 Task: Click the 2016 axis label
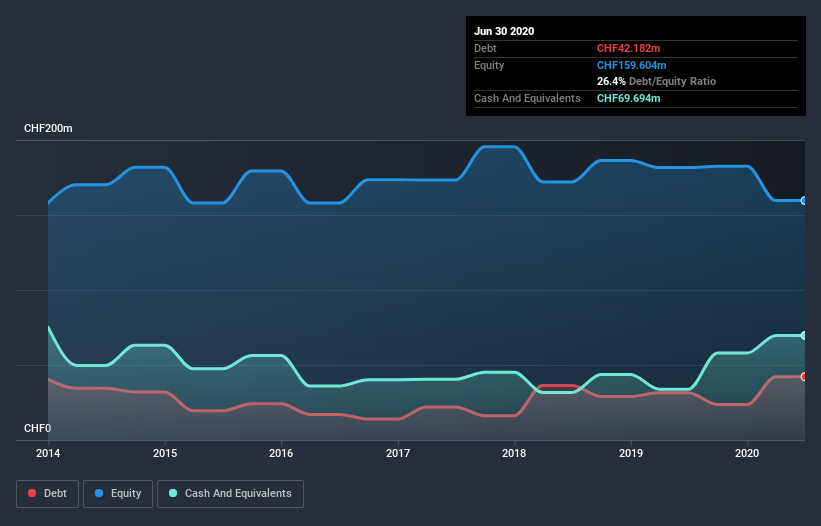[x=281, y=453]
